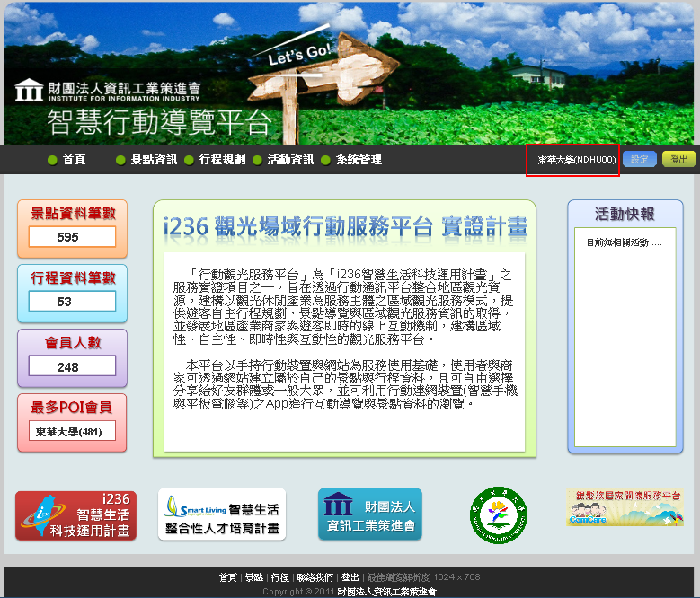Click the 會員人數 card heading
The height and width of the screenshot is (598, 700).
pyautogui.click(x=73, y=342)
